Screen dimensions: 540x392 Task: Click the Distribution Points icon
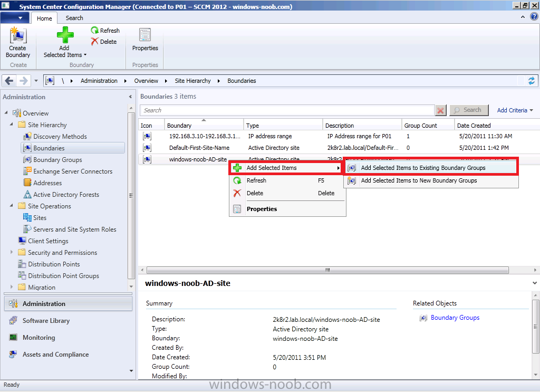pos(22,264)
